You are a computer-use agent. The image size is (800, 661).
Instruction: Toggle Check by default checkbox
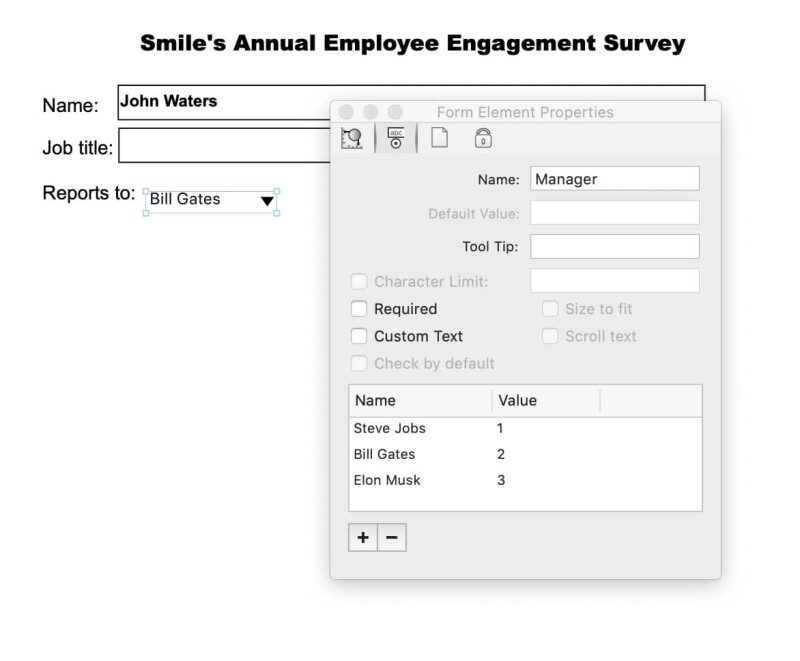(x=359, y=364)
